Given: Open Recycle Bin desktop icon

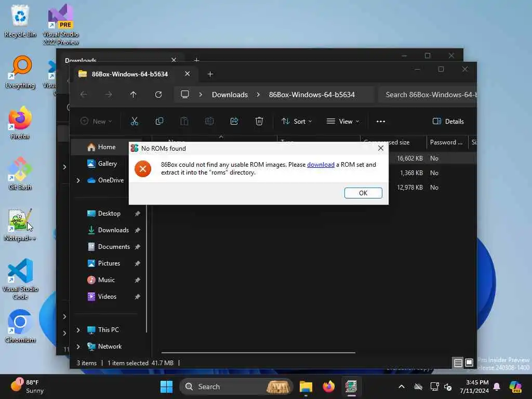Looking at the screenshot, I should click(x=20, y=21).
